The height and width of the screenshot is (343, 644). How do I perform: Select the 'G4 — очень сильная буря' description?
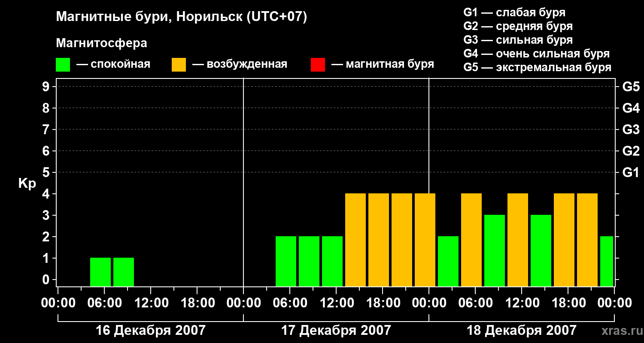click(x=537, y=54)
